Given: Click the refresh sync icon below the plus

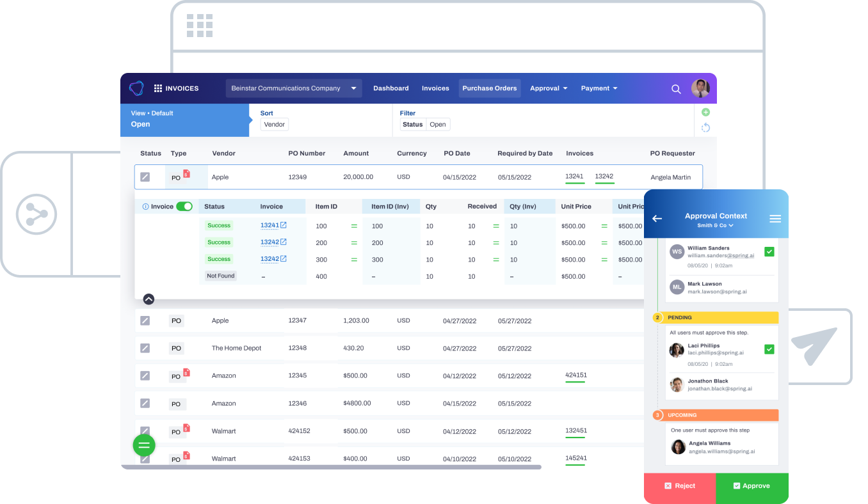Looking at the screenshot, I should [x=705, y=128].
